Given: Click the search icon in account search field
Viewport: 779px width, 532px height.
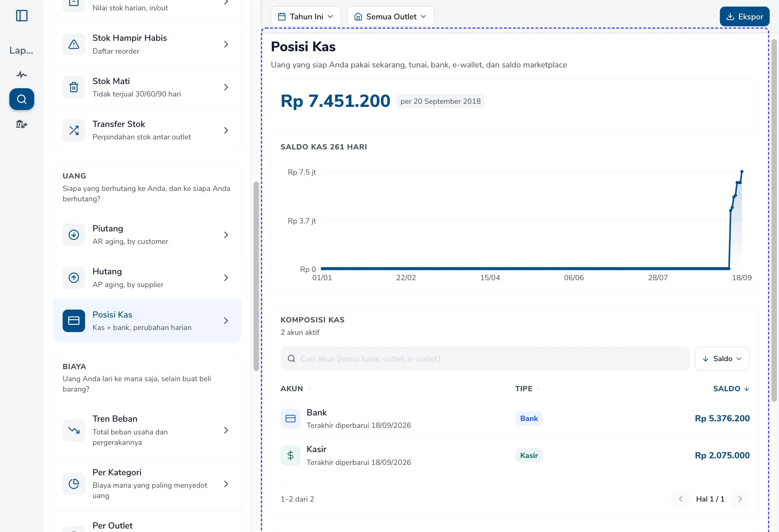Looking at the screenshot, I should [x=292, y=359].
